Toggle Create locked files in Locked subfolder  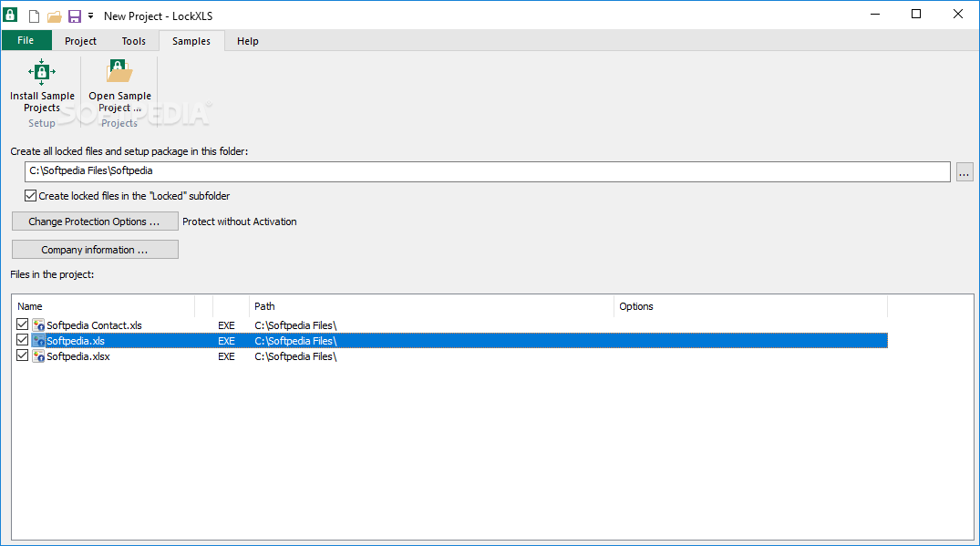tap(31, 196)
